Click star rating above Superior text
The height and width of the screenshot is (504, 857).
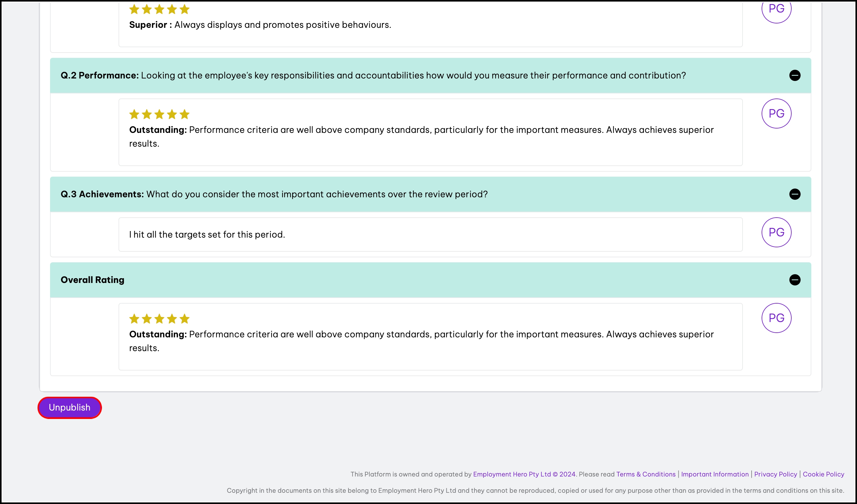[x=159, y=9]
